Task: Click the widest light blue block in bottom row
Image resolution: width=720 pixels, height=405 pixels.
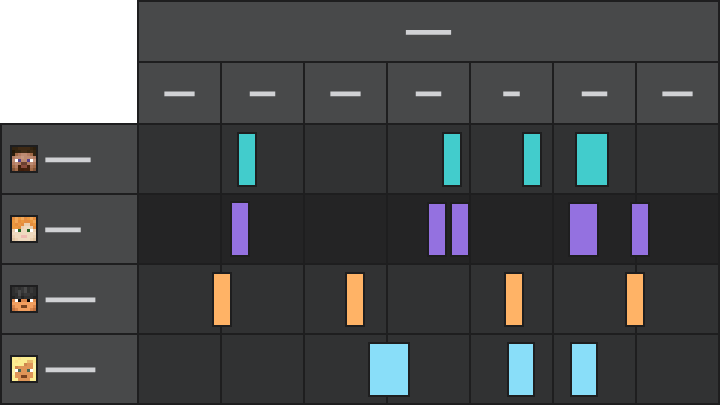Action: tap(389, 370)
